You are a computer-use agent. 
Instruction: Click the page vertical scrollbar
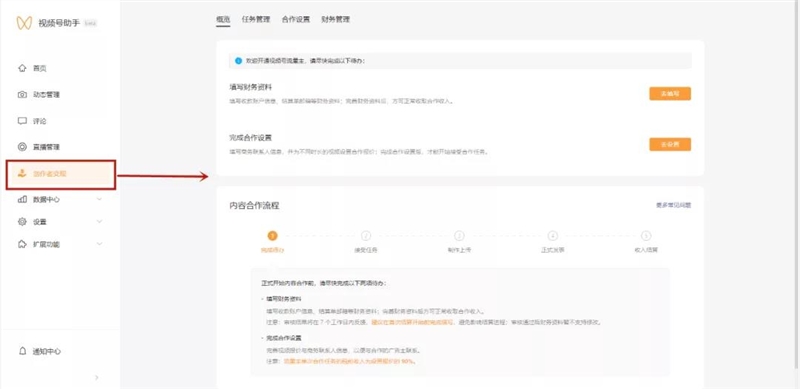point(797,184)
